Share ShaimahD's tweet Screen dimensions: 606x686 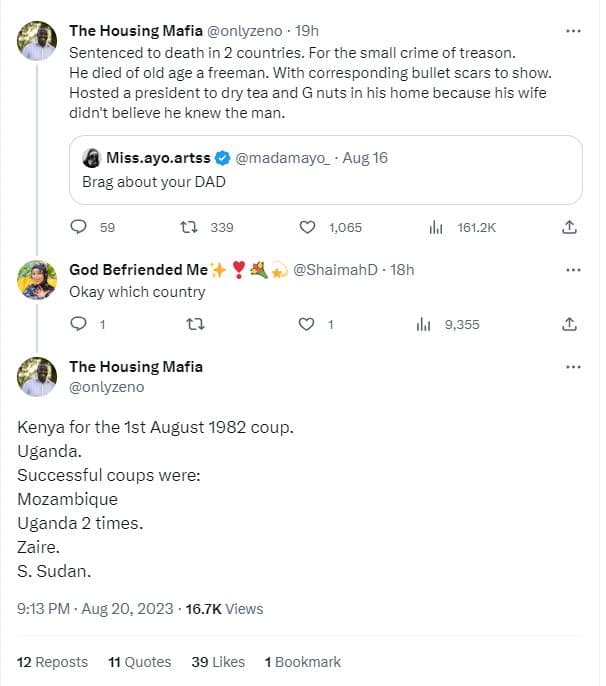tap(569, 324)
